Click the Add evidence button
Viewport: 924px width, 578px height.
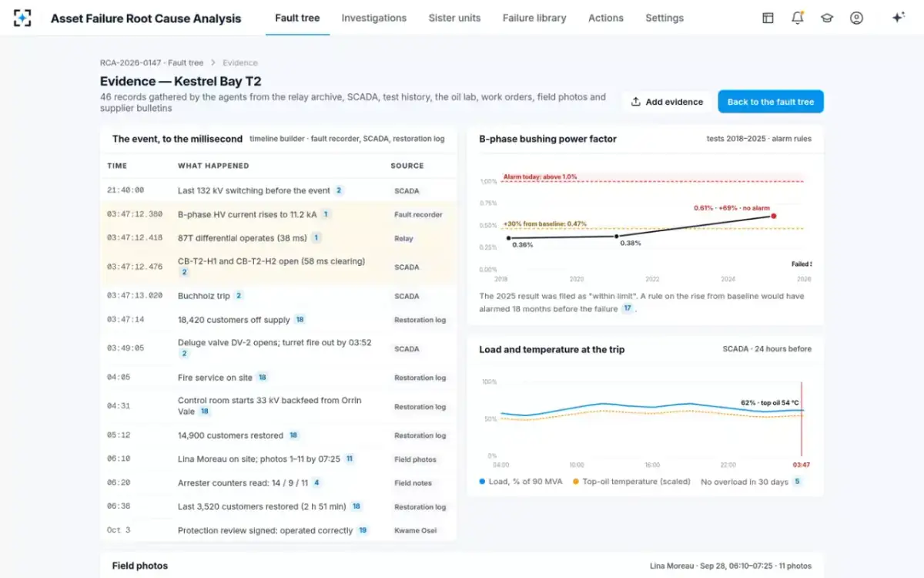click(x=667, y=102)
